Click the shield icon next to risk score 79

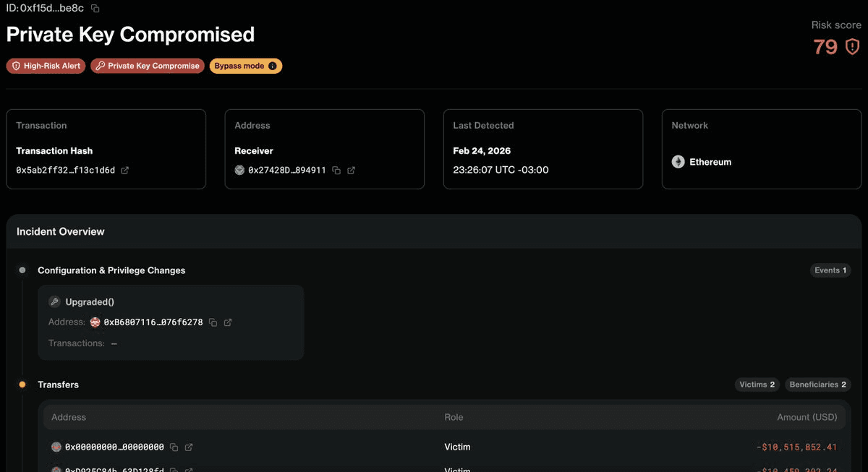(x=852, y=46)
